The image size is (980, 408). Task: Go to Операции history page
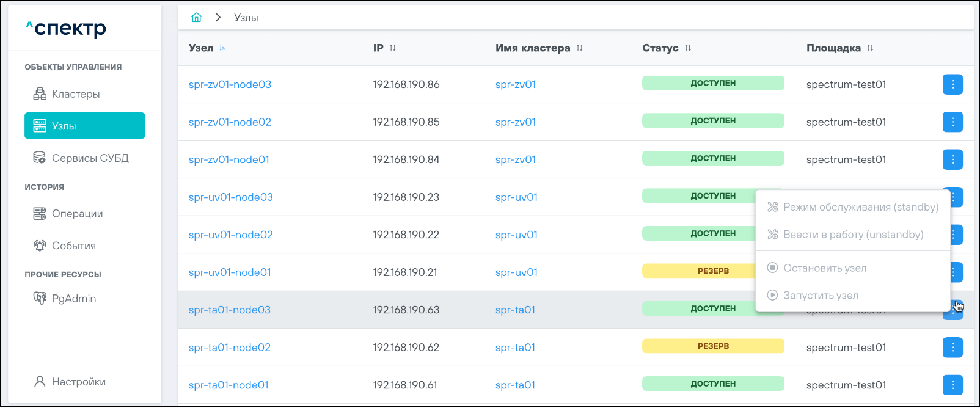click(77, 214)
